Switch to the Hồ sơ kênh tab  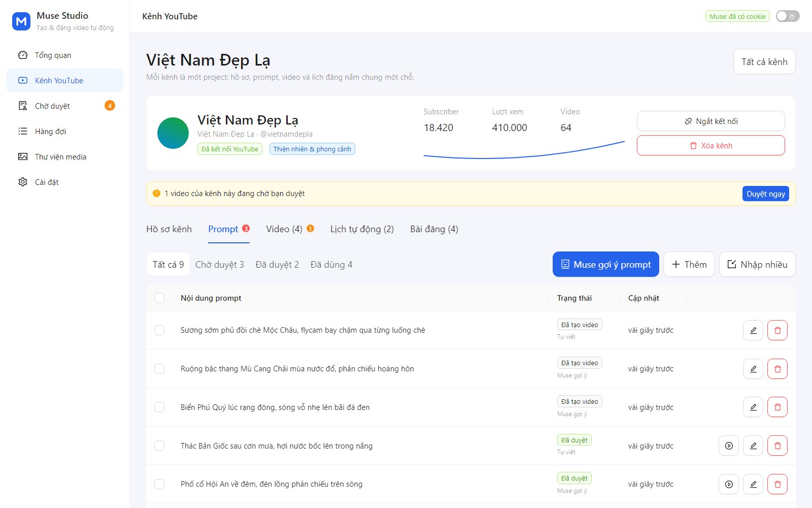click(169, 229)
